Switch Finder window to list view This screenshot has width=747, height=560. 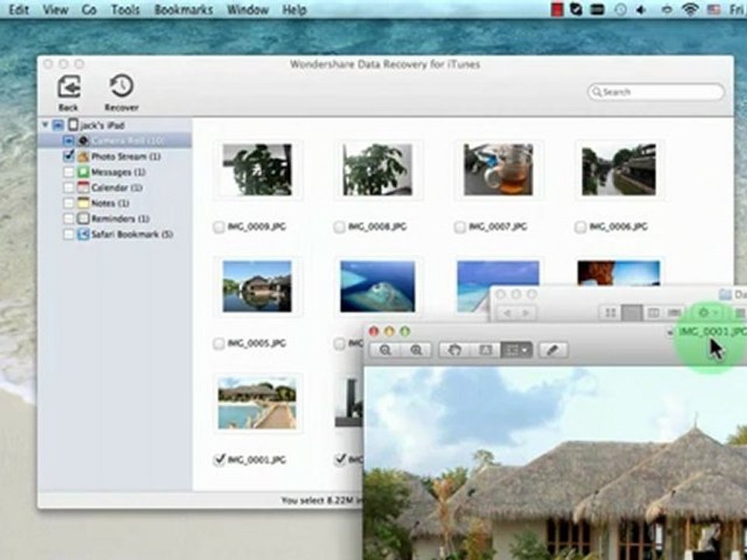[x=632, y=313]
